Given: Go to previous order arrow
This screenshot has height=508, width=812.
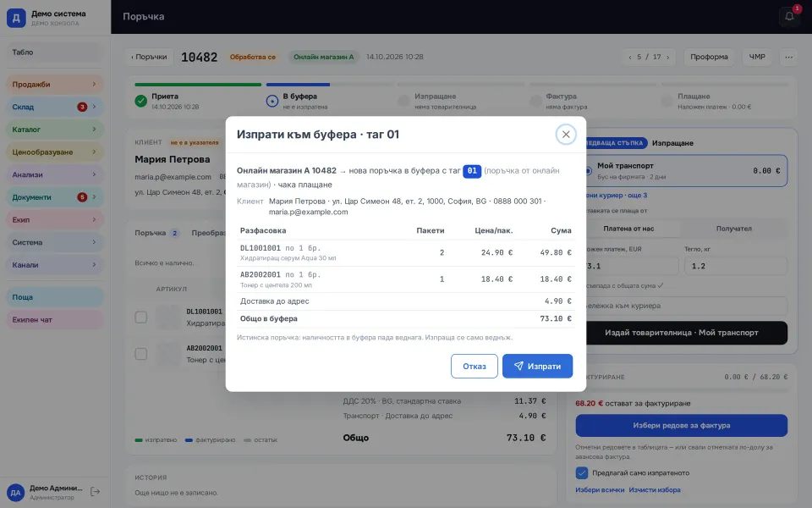Looking at the screenshot, I should pyautogui.click(x=629, y=57).
